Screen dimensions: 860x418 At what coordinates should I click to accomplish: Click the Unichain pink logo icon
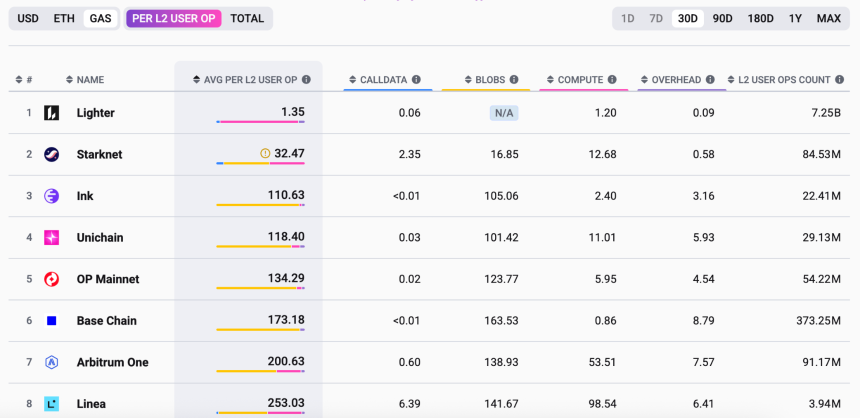tap(52, 238)
